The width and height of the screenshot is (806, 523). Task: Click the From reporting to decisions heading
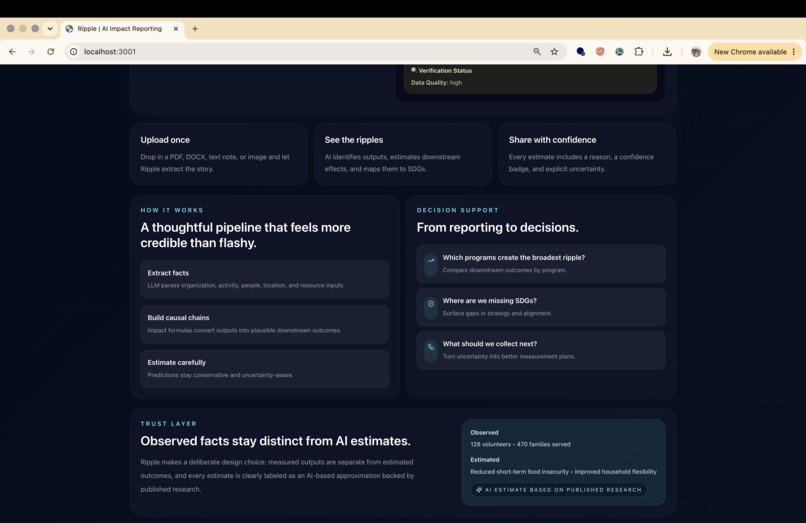coord(497,227)
